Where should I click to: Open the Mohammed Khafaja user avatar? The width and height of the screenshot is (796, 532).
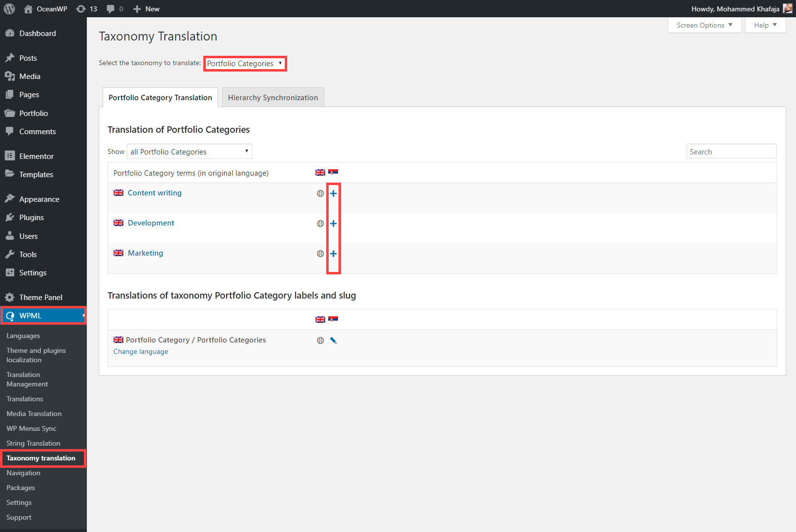click(788, 9)
